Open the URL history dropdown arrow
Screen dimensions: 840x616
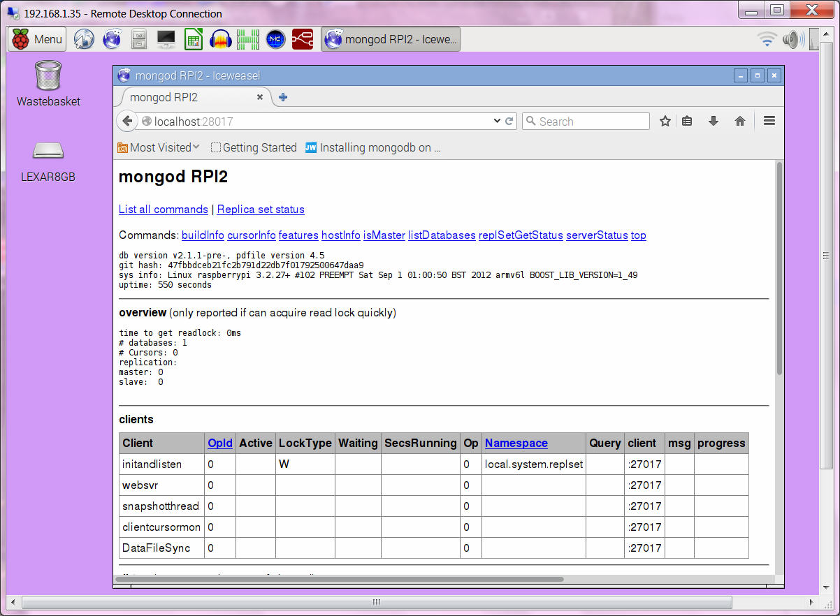click(x=497, y=122)
